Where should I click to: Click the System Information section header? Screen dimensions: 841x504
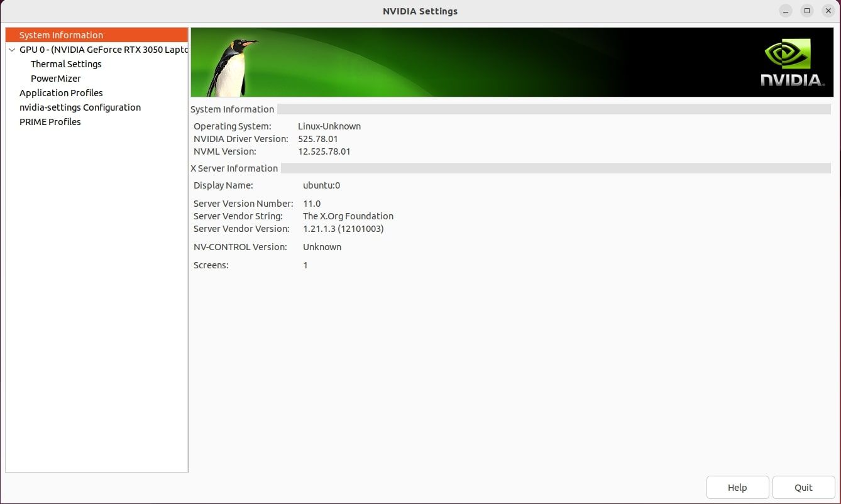pyautogui.click(x=232, y=109)
